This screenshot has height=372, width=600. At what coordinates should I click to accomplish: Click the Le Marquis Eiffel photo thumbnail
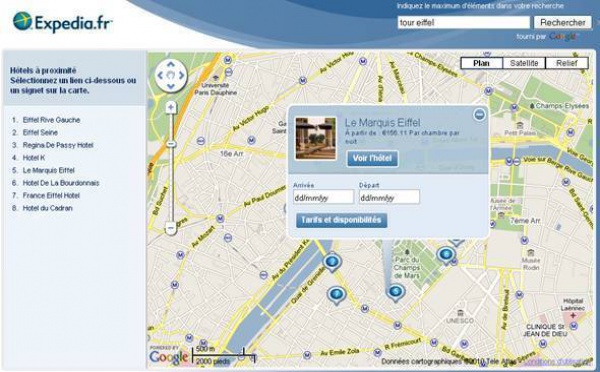coord(316,138)
